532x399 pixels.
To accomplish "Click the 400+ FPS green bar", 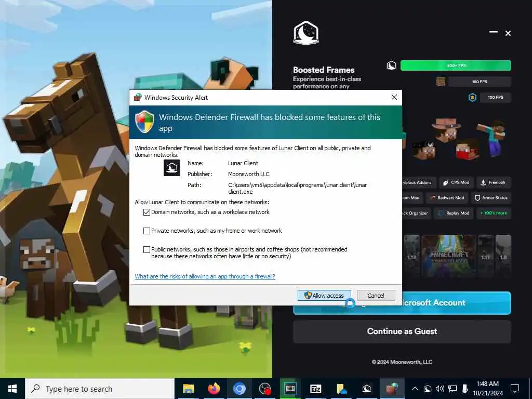I will click(x=456, y=65).
